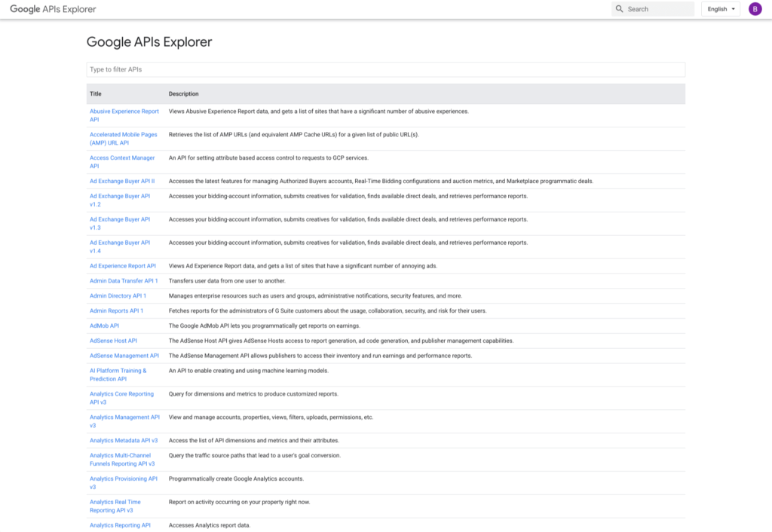Screen dimensions: 772x532
Task: Select Access Context Manager API link
Action: point(121,158)
